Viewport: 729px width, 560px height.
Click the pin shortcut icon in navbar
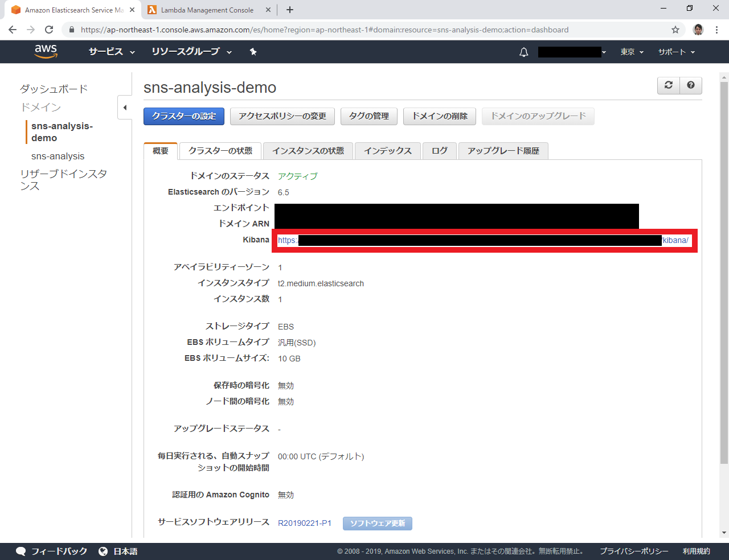pos(253,52)
